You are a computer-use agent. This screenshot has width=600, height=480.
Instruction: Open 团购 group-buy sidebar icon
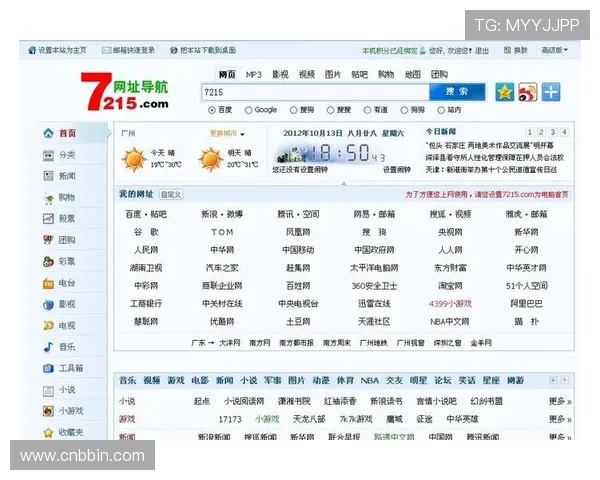coord(48,240)
